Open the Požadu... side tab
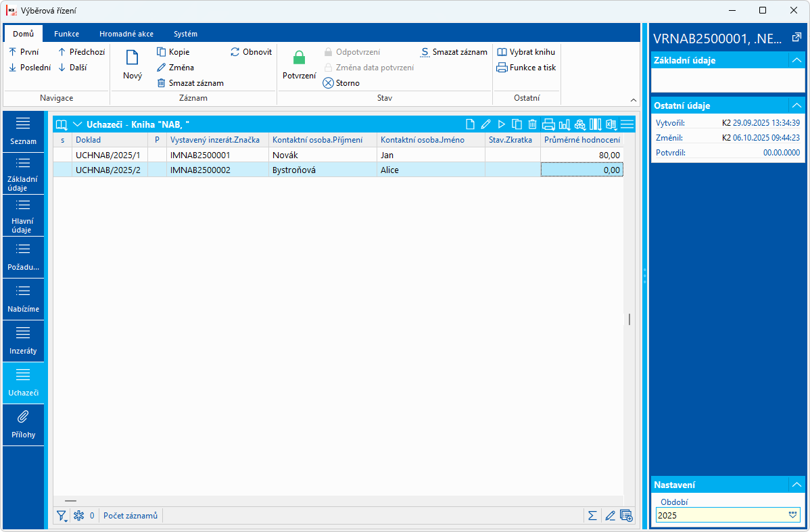This screenshot has width=810, height=532. click(x=23, y=258)
